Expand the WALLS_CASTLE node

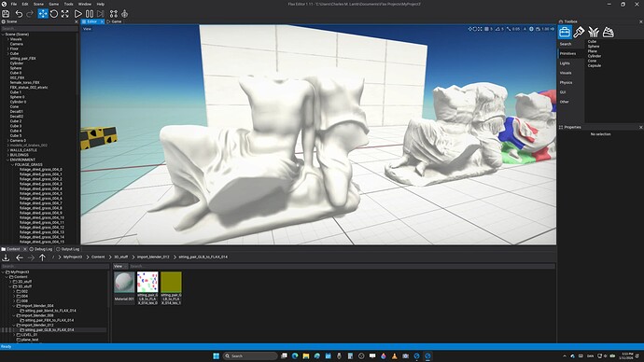(x=8, y=150)
